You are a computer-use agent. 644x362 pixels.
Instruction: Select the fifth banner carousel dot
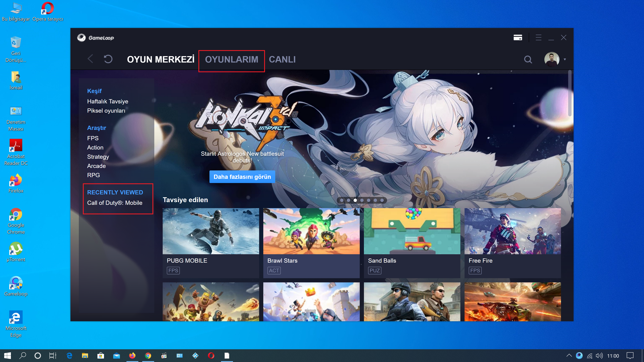(x=368, y=200)
